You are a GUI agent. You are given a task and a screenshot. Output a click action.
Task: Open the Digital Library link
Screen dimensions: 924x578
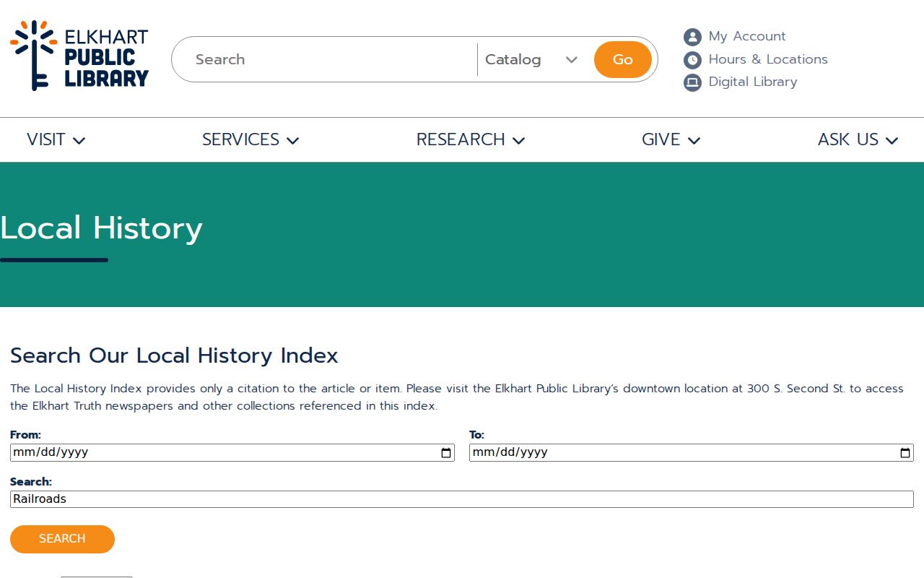pyautogui.click(x=753, y=82)
